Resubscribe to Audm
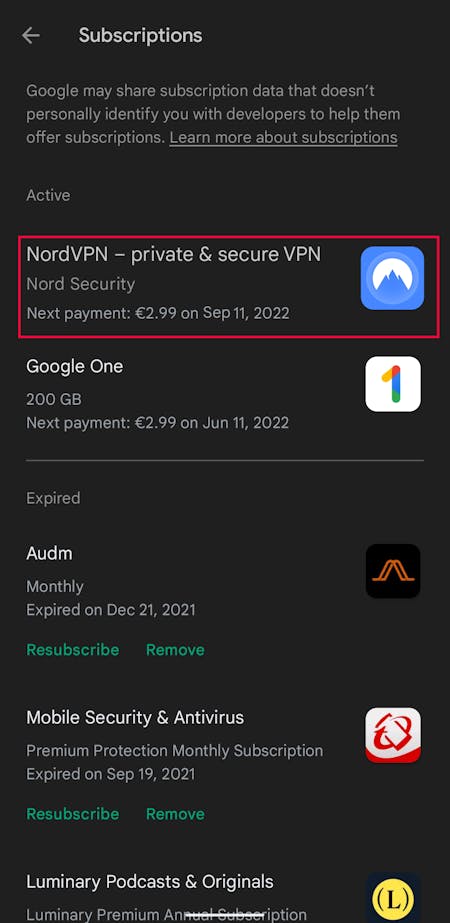This screenshot has height=923, width=450. tap(72, 650)
